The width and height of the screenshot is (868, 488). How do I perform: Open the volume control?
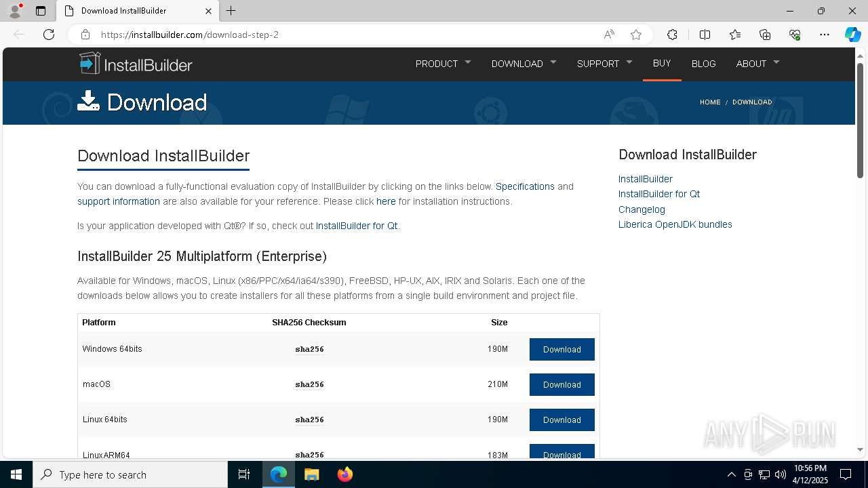[781, 474]
